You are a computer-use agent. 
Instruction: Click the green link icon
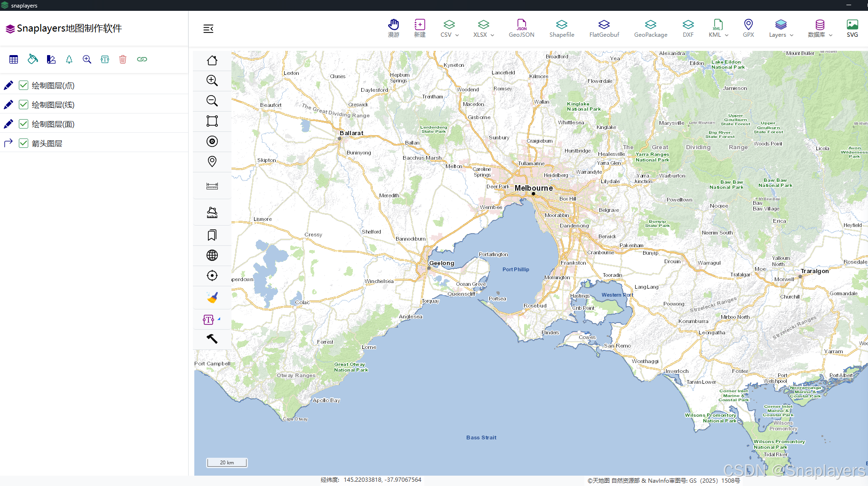142,59
